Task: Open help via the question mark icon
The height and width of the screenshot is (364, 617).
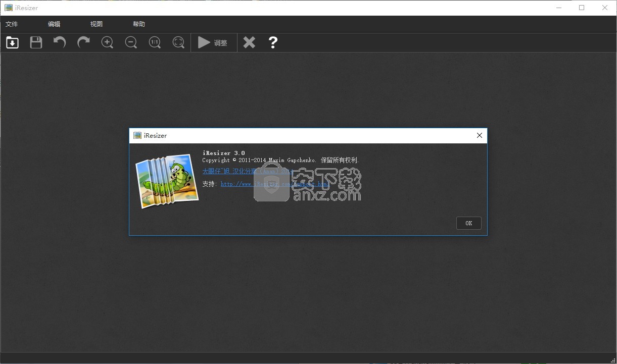Action: click(273, 42)
